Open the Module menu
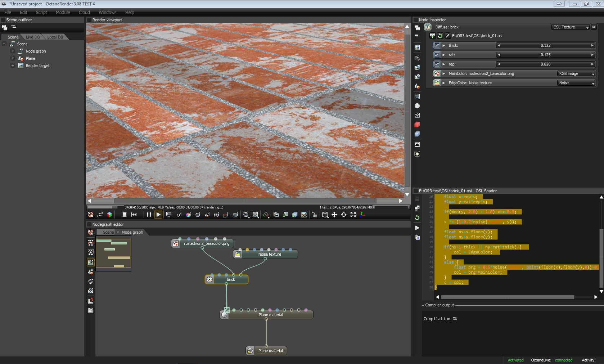This screenshot has width=604, height=364. 63,12
